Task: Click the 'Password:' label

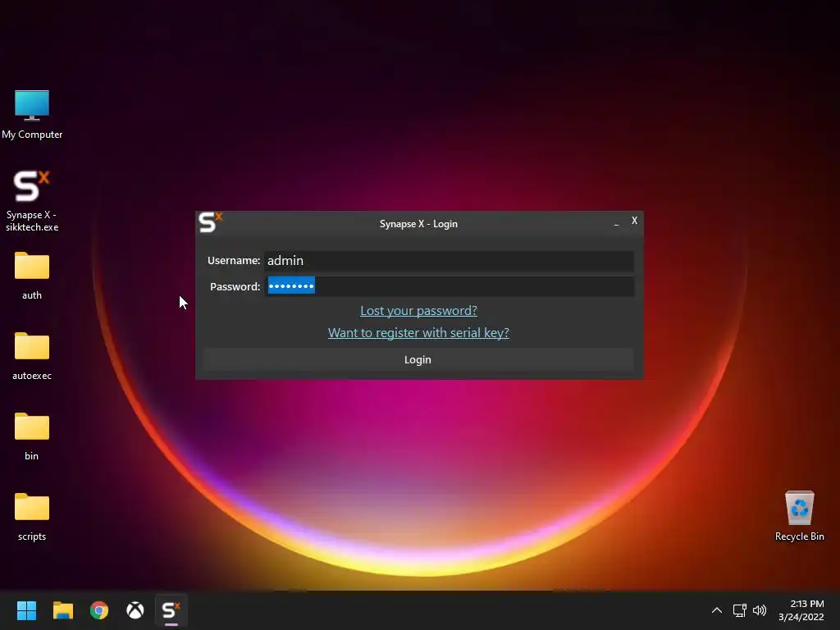Action: coord(235,286)
